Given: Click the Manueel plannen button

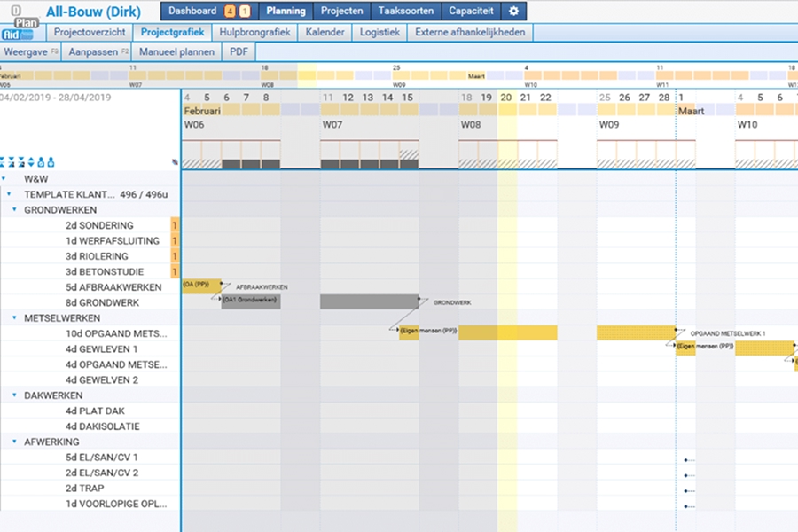Looking at the screenshot, I should [176, 52].
